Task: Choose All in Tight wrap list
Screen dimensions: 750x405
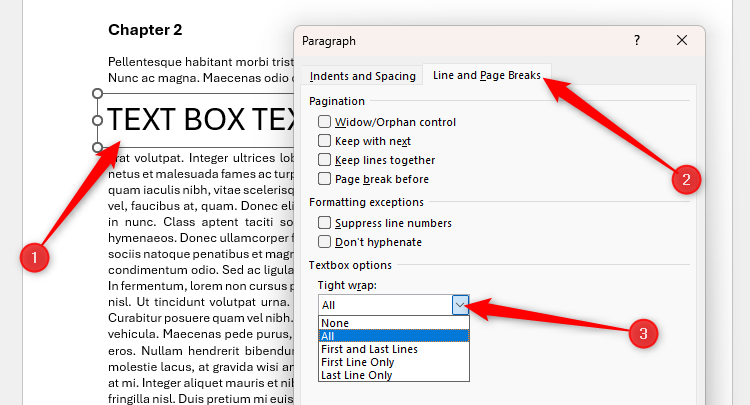Action: (329, 336)
